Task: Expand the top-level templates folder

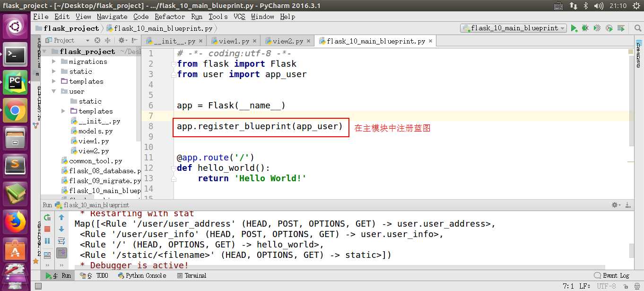Action: pos(54,81)
